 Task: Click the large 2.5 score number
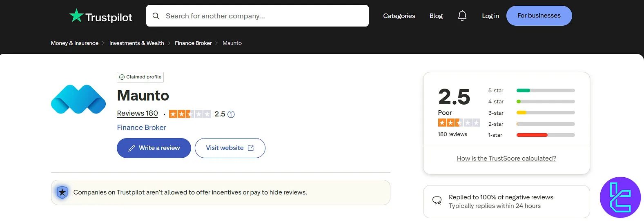(454, 97)
